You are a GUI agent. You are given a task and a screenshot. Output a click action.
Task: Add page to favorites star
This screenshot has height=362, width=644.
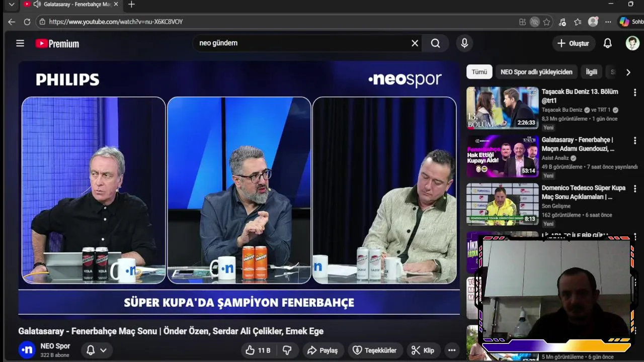(x=546, y=22)
